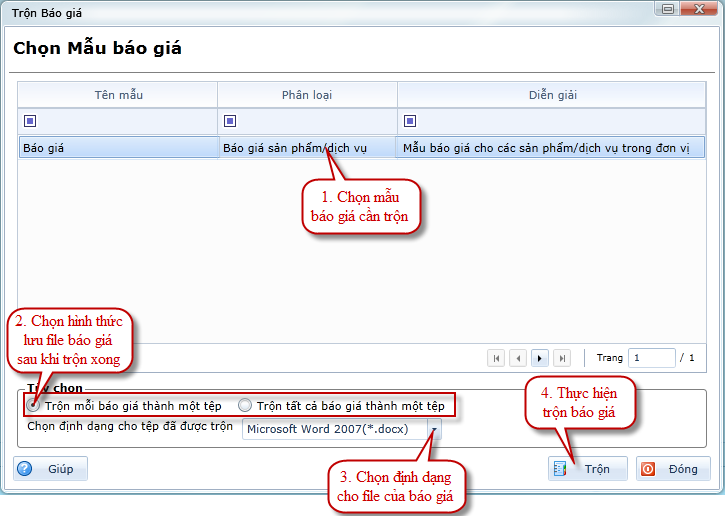Select 'Trộn tất cả báo giá thành một tệp'

tap(245, 406)
